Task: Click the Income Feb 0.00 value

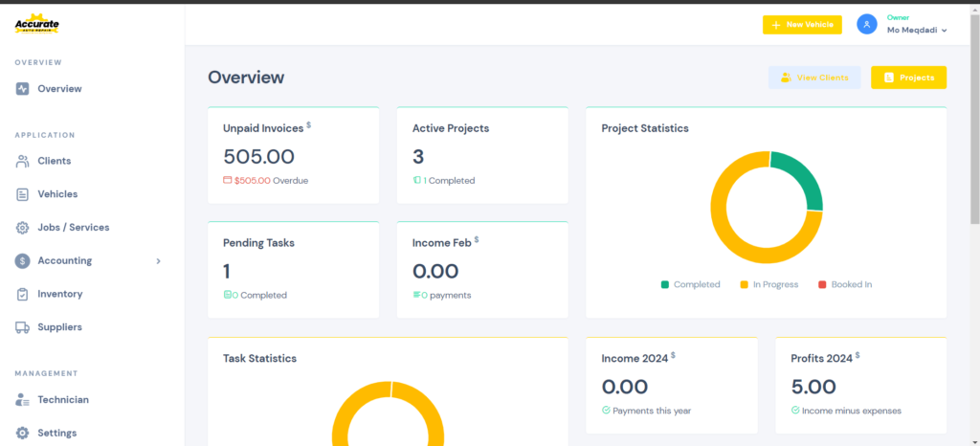Action: 435,272
